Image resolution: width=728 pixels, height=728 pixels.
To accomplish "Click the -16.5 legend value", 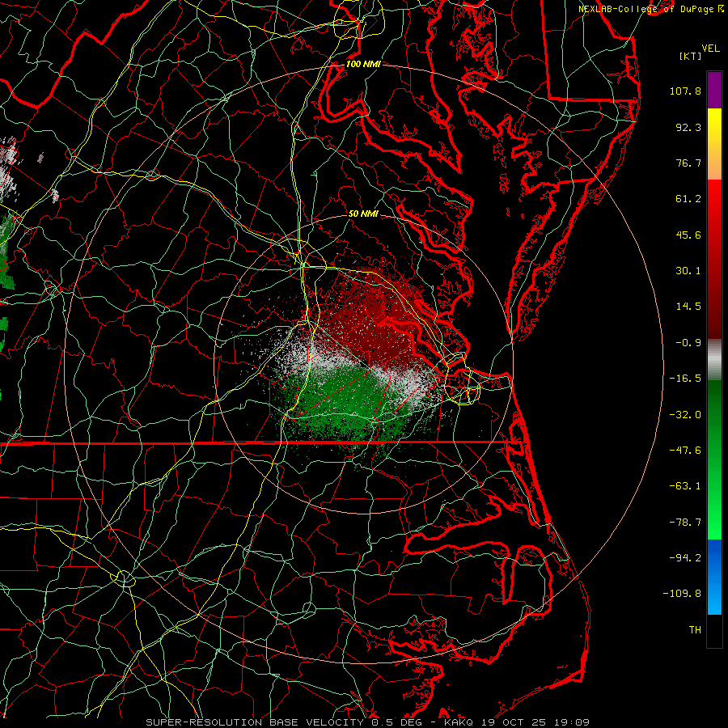I will click(x=685, y=379).
